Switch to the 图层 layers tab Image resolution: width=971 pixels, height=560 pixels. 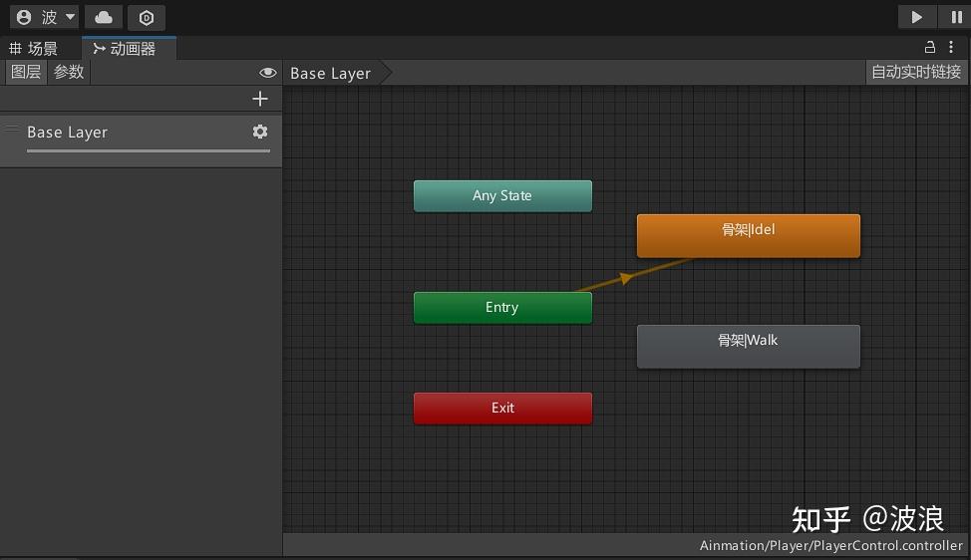[x=26, y=72]
